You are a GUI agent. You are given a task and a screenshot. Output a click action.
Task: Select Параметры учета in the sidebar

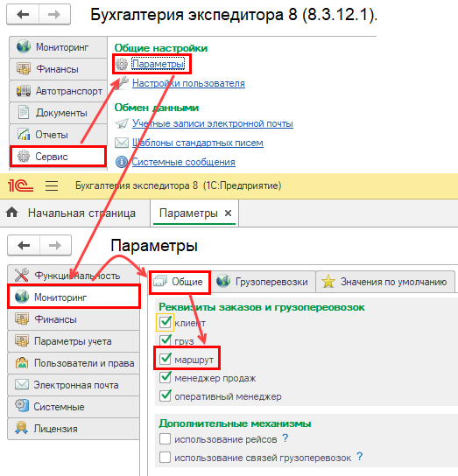coord(74,341)
